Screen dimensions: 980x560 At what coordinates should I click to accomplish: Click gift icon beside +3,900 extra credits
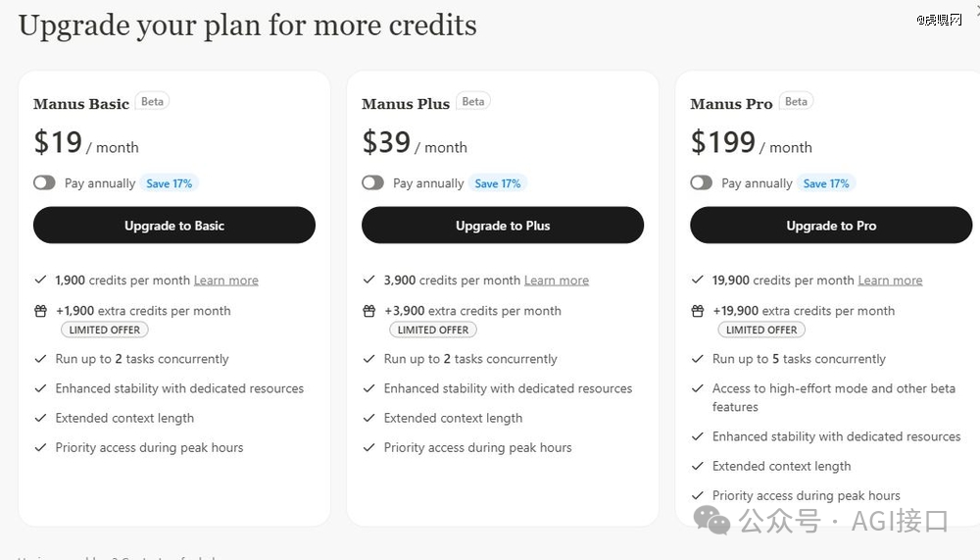tap(369, 311)
